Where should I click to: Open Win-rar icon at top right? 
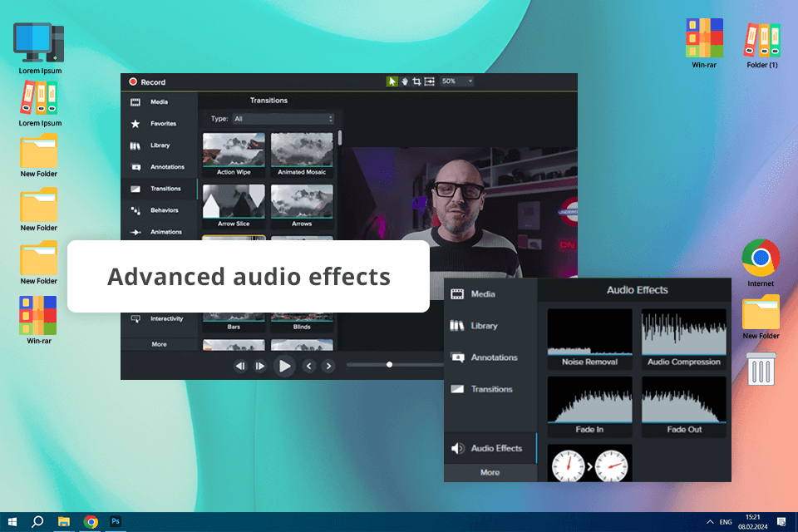click(704, 43)
